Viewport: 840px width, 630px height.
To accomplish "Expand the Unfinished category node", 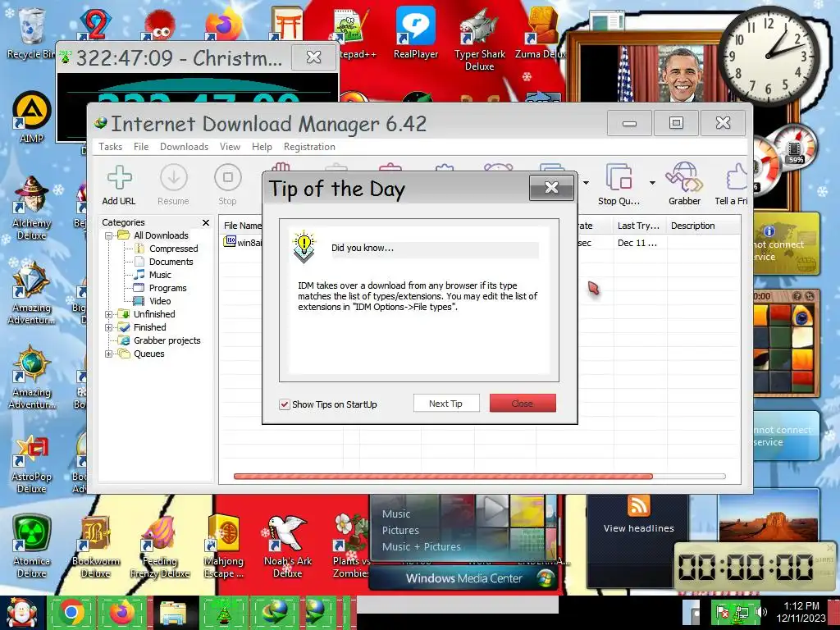I will coord(109,314).
